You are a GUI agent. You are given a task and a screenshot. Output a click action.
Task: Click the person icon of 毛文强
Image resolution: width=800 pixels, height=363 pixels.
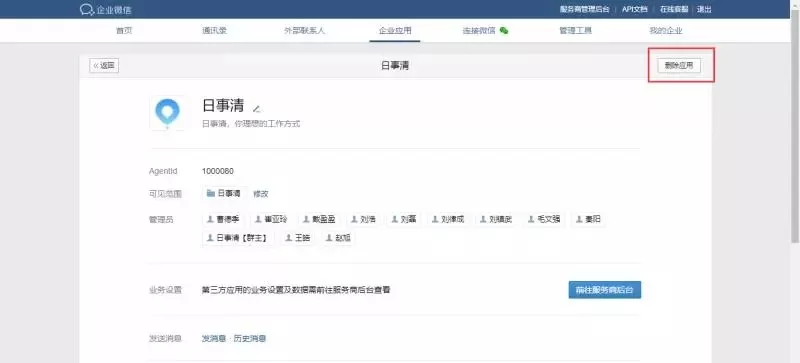tap(531, 220)
